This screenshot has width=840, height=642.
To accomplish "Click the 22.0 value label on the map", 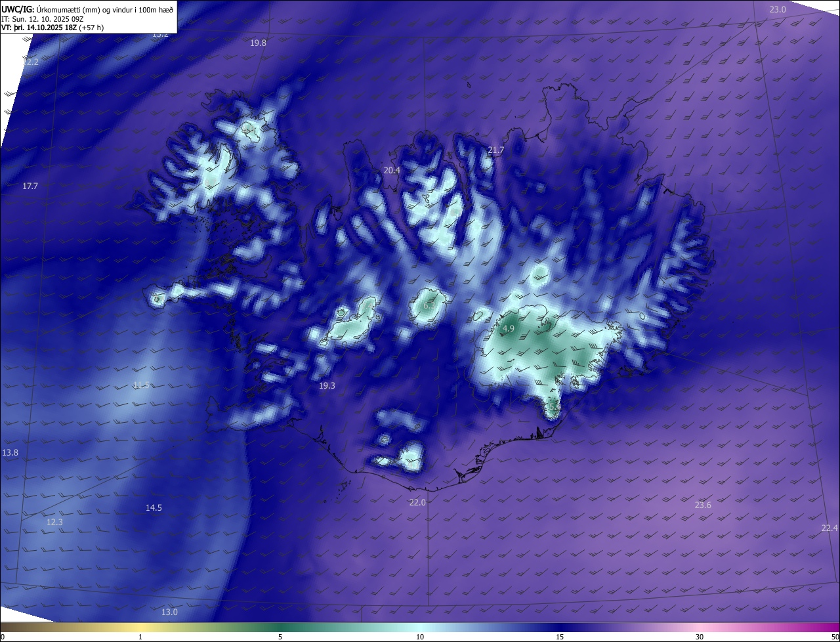I will pyautogui.click(x=417, y=503).
